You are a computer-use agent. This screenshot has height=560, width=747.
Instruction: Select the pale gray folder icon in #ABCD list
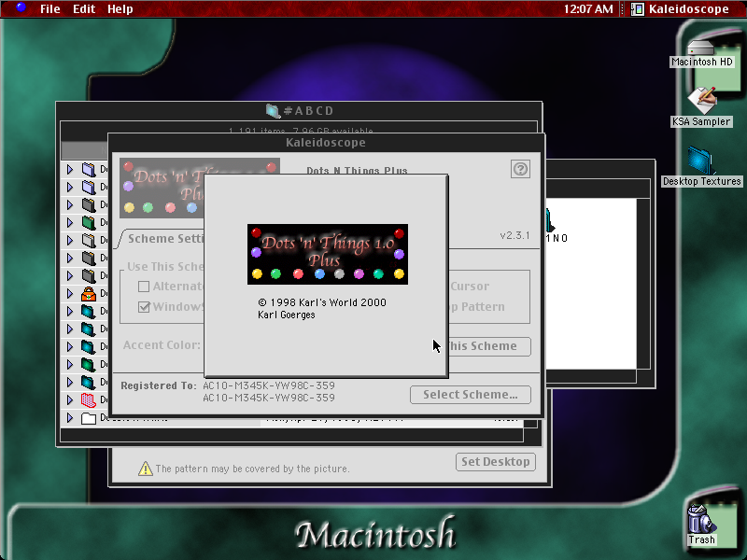(89, 240)
